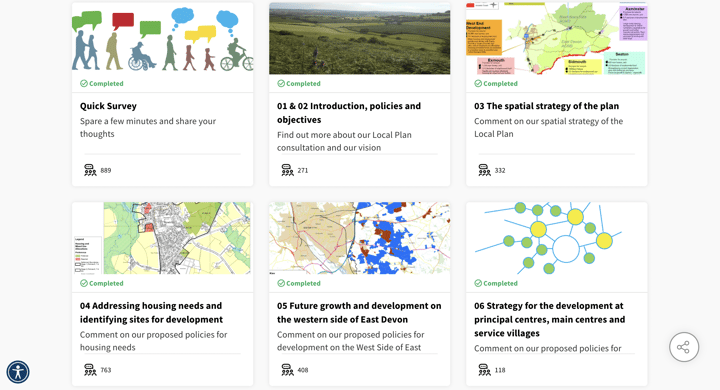This screenshot has height=390, width=720.
Task: Click description about development on the West Side
Action: point(350,341)
